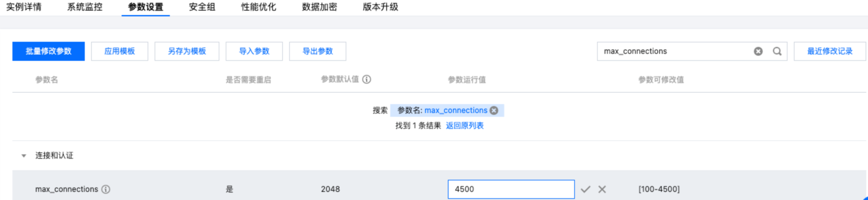Open the 系统监控 tab

click(85, 7)
